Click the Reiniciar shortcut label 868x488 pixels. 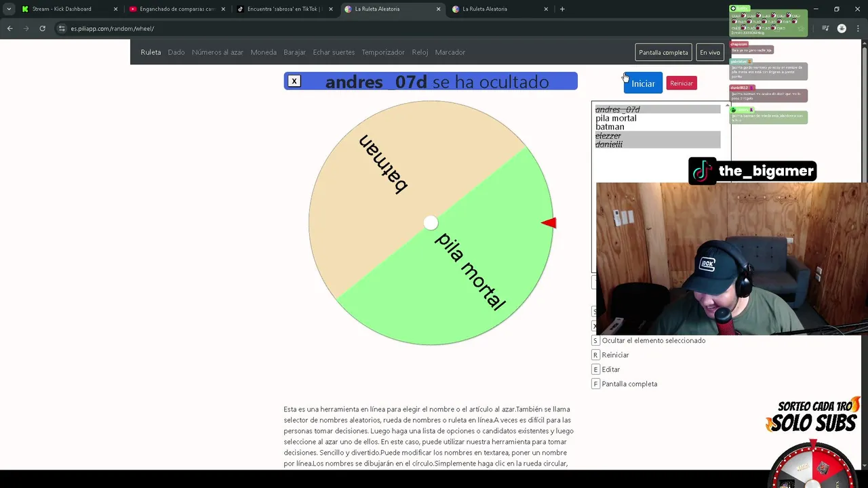point(615,355)
